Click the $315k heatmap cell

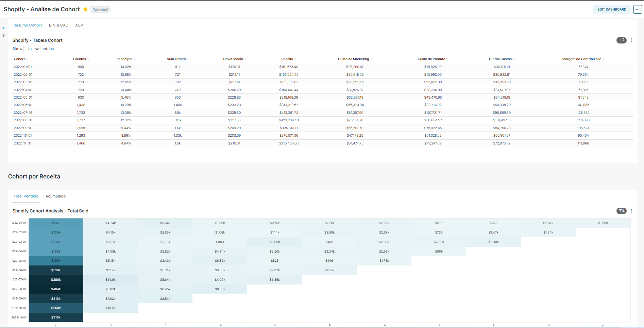tap(56, 317)
